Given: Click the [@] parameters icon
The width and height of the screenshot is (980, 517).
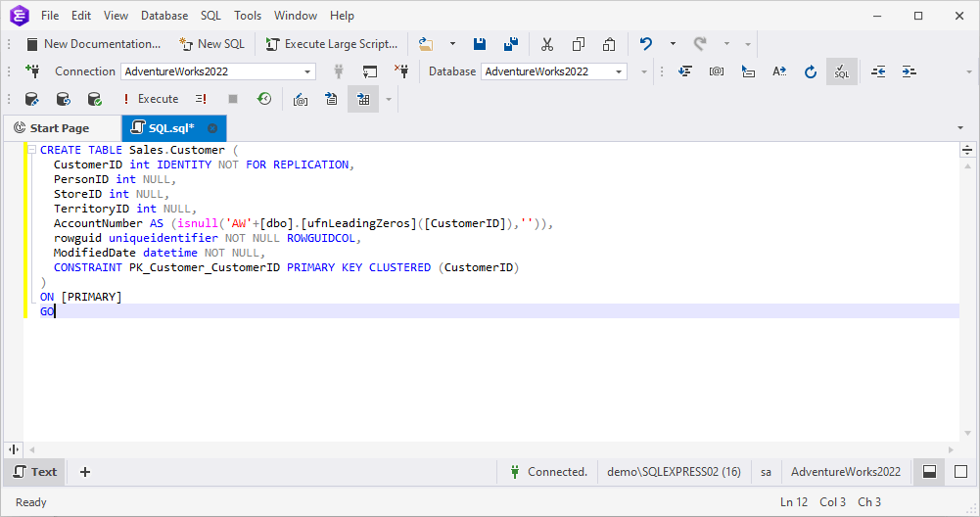Looking at the screenshot, I should (717, 71).
